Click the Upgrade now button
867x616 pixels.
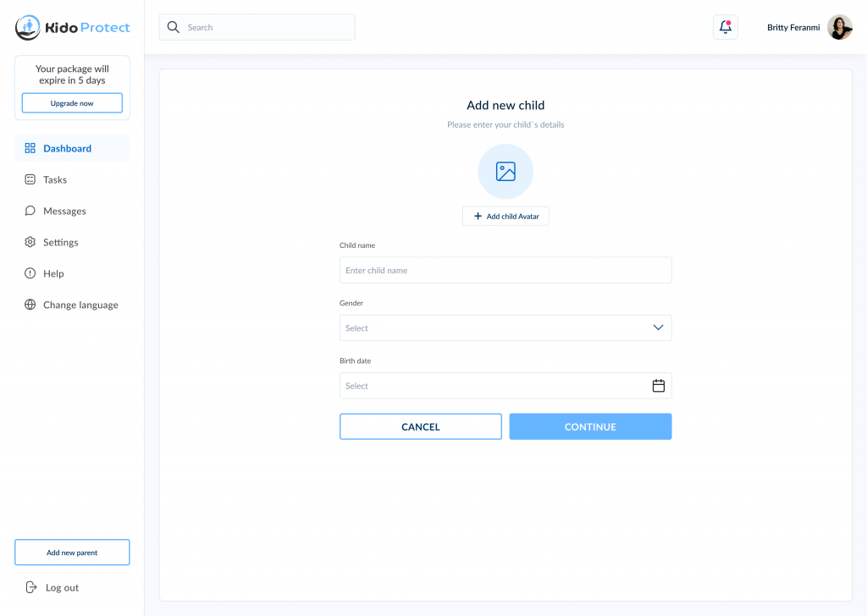tap(72, 103)
